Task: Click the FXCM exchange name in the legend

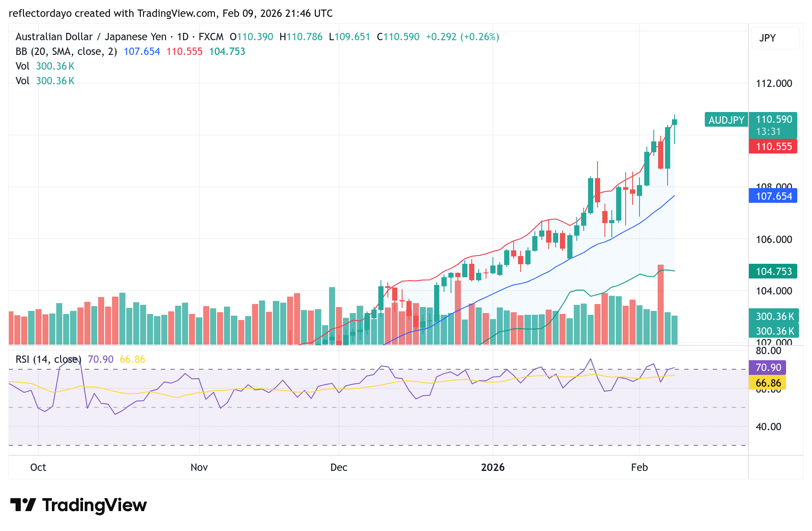Action: 211,37
